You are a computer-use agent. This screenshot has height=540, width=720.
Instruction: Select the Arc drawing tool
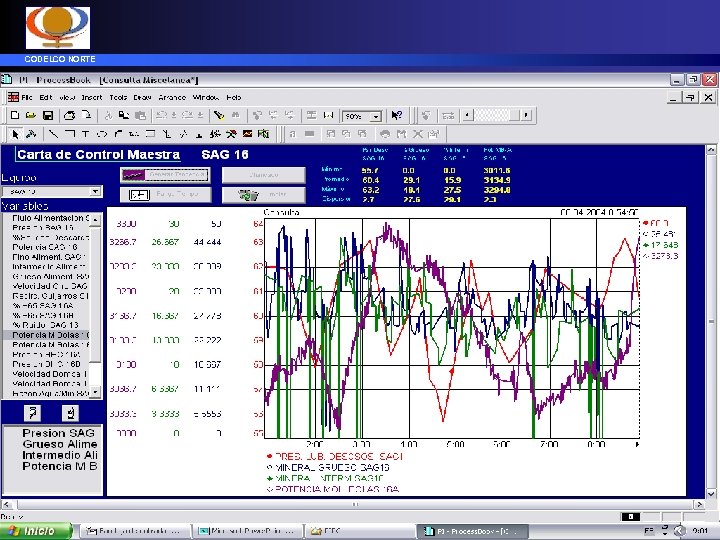click(x=118, y=134)
